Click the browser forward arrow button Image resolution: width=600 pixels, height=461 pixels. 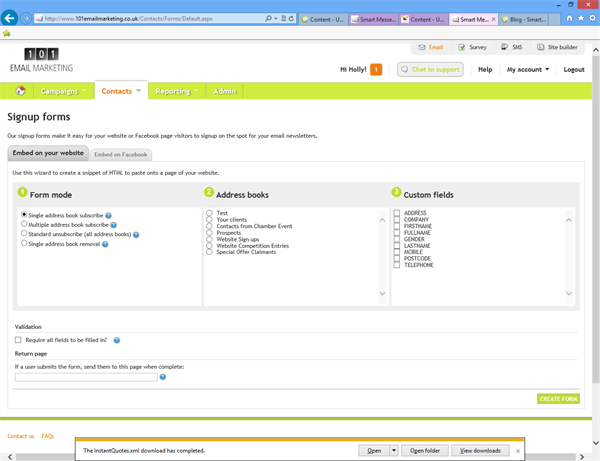point(26,18)
